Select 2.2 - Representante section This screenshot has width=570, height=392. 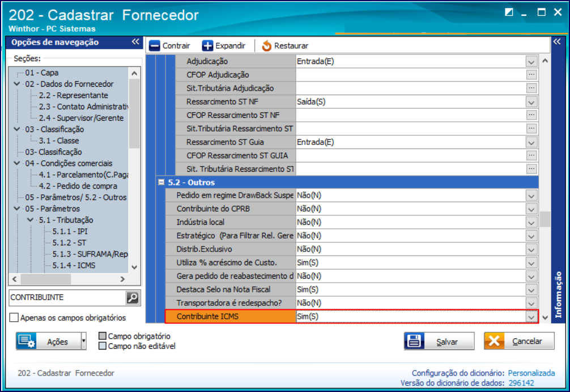point(74,95)
